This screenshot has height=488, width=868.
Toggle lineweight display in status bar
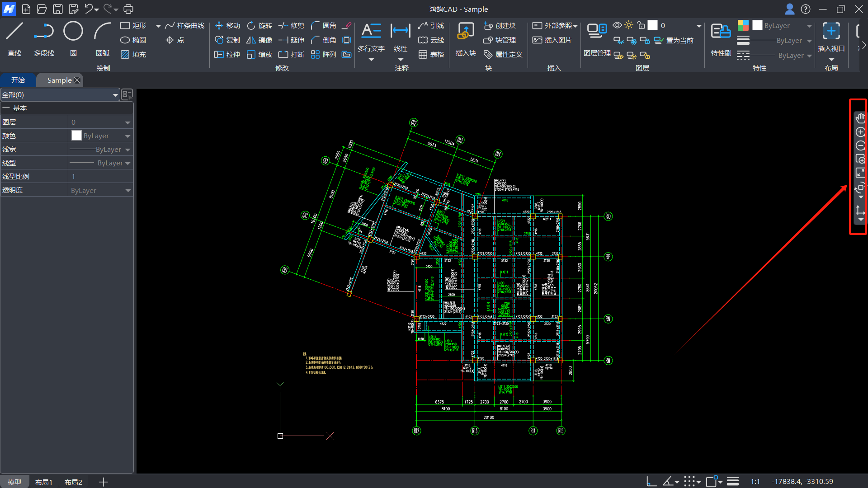[x=733, y=482]
